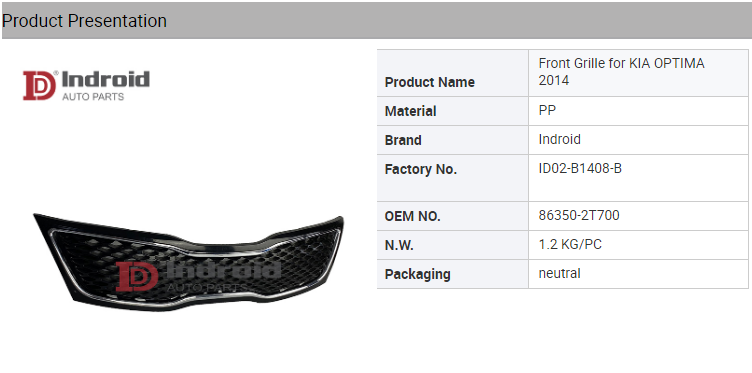
Task: Click the Material label cell
Action: coord(452,111)
